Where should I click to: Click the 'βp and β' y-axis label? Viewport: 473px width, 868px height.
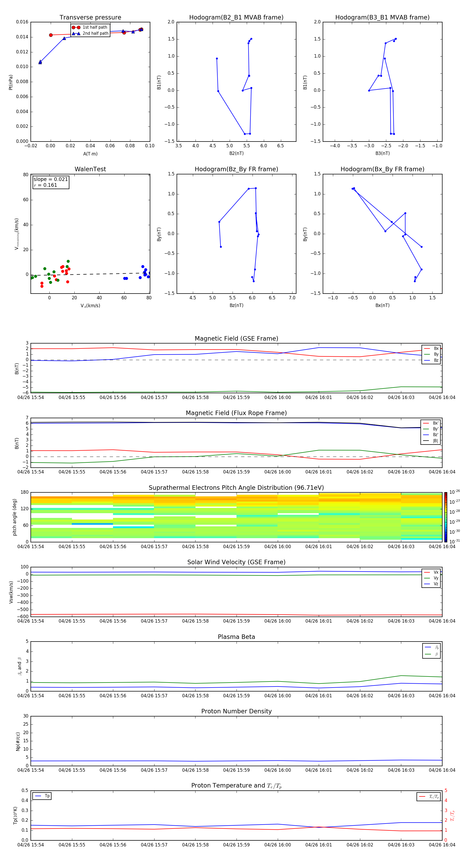tap(19, 667)
